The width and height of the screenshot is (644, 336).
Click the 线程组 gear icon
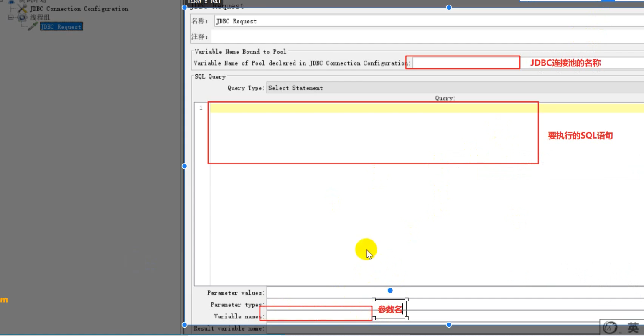[22, 18]
